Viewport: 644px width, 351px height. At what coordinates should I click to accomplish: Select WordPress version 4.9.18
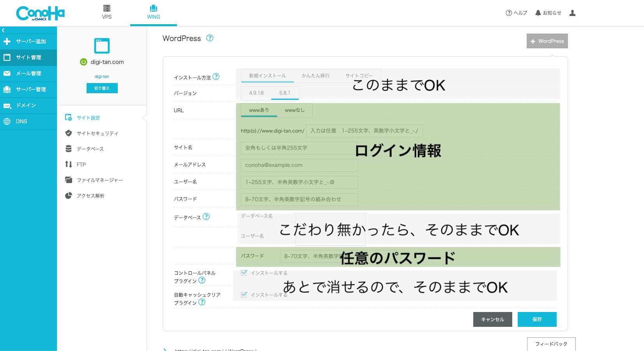[x=256, y=93]
